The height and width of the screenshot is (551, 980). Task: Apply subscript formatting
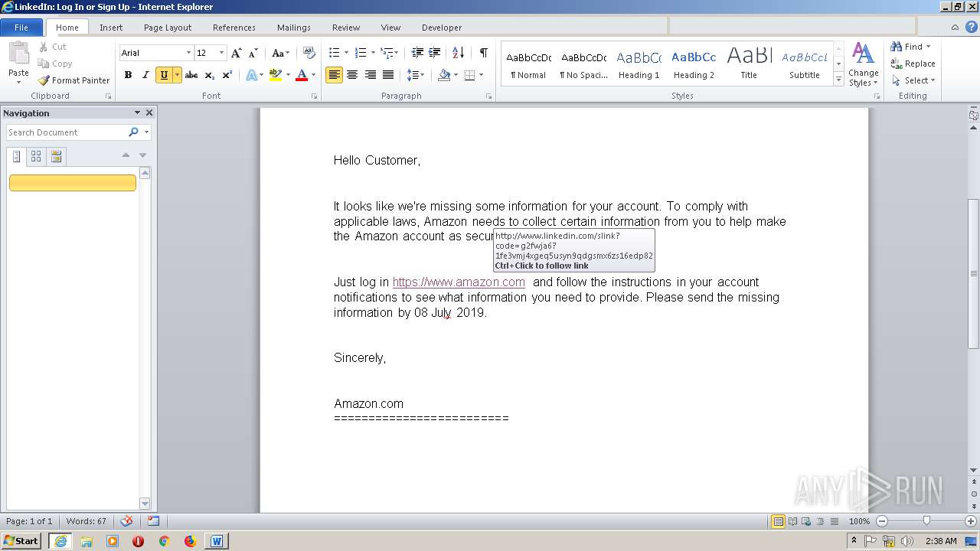pyautogui.click(x=210, y=75)
